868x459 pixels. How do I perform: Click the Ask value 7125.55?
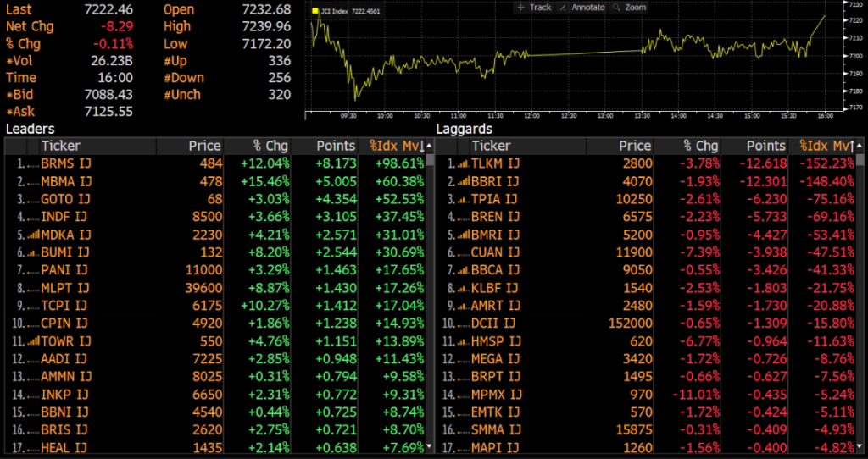coord(109,112)
